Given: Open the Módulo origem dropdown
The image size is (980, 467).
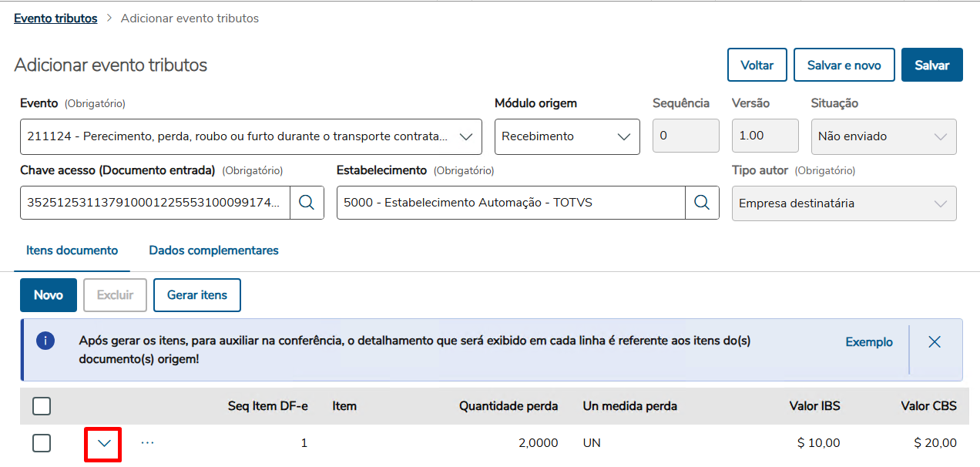Looking at the screenshot, I should tap(623, 136).
